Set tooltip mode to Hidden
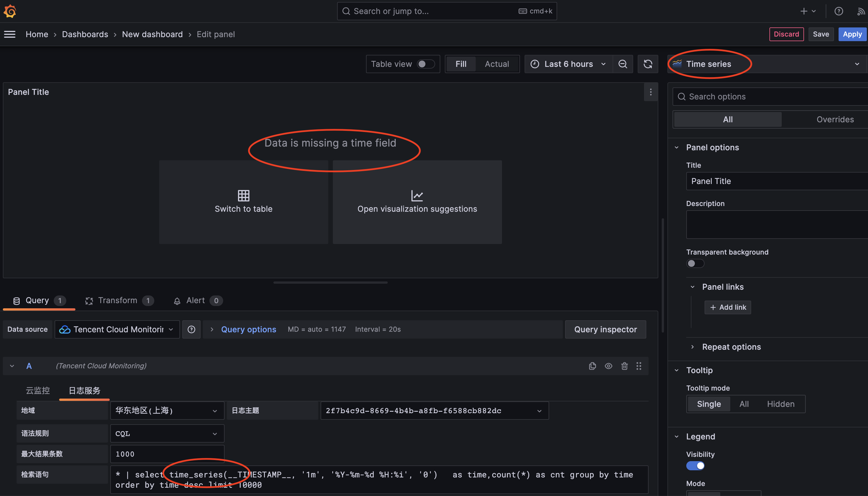 click(x=781, y=404)
